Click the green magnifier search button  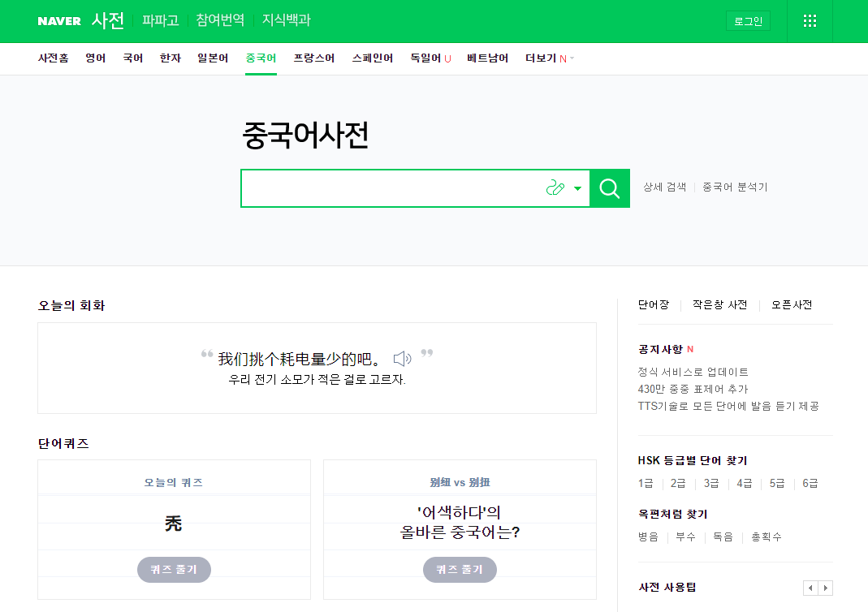coord(610,188)
